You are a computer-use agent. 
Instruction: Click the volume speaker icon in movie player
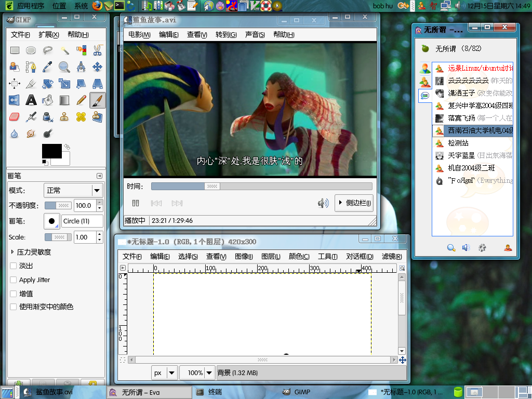(323, 203)
